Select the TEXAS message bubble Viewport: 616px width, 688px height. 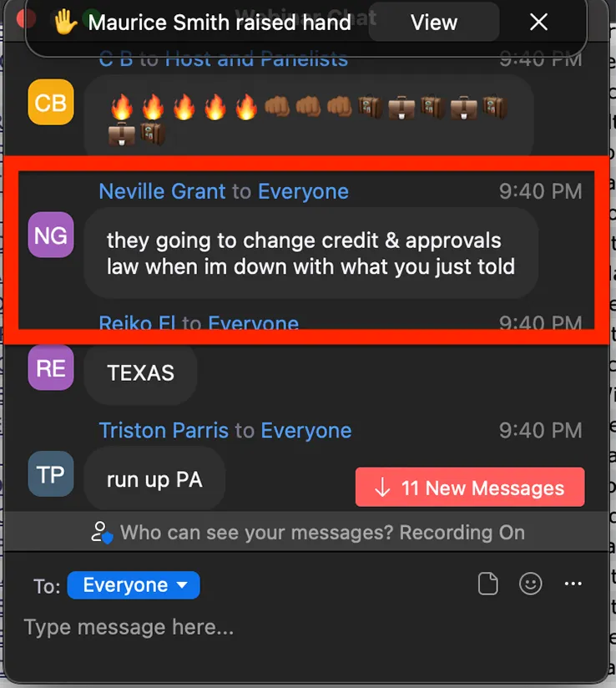click(140, 373)
